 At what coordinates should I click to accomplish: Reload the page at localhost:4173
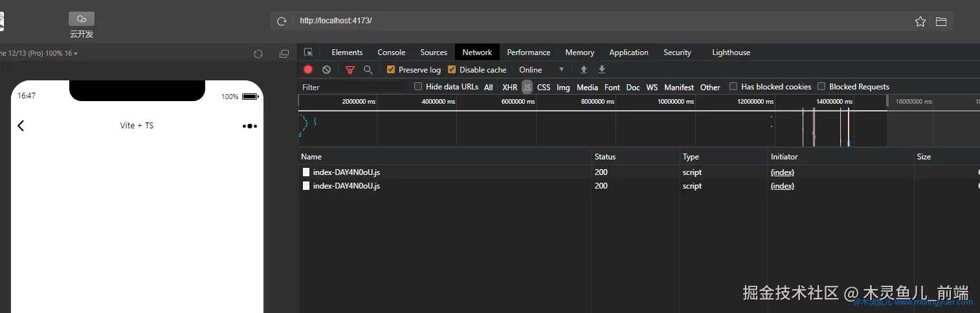coord(282,21)
